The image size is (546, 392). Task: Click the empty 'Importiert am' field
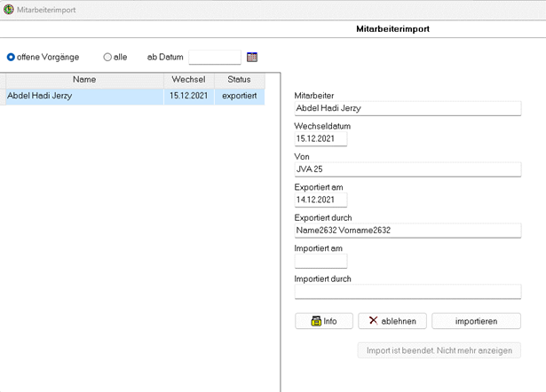(320, 262)
